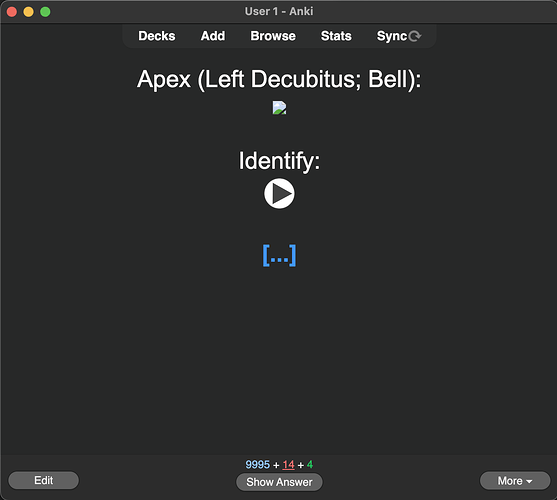Close the Anki window with red button
Image resolution: width=557 pixels, height=500 pixels.
(12, 12)
